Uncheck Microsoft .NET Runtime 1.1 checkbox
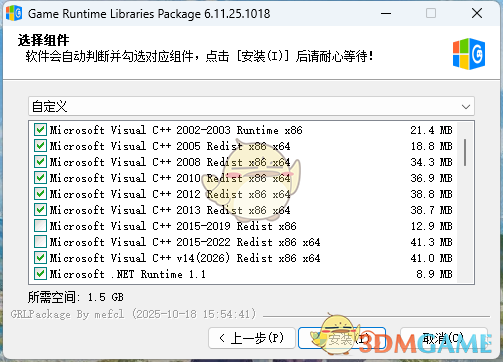This screenshot has width=503, height=362. (x=40, y=274)
